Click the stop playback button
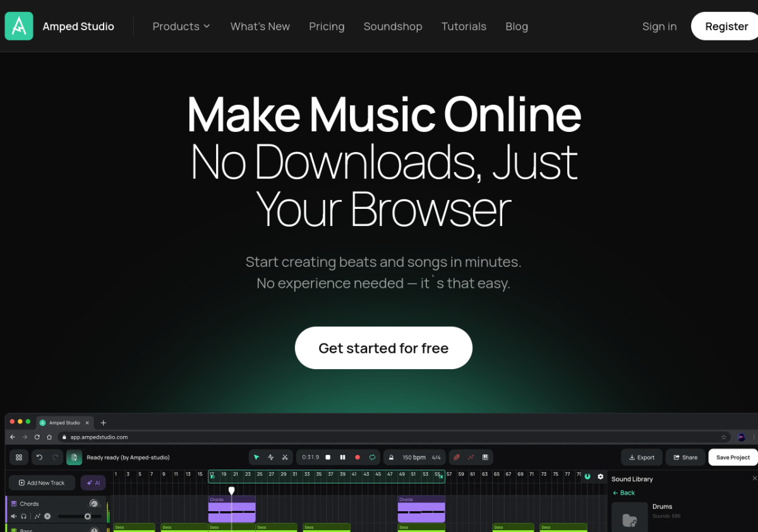This screenshot has height=532, width=758. 328,458
